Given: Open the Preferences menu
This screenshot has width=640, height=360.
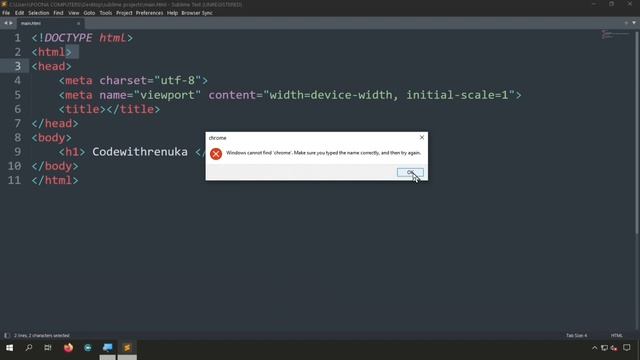Looking at the screenshot, I should click(x=149, y=13).
